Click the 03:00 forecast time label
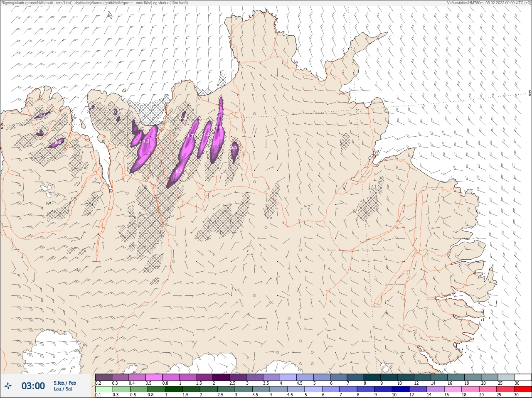 pyautogui.click(x=33, y=386)
